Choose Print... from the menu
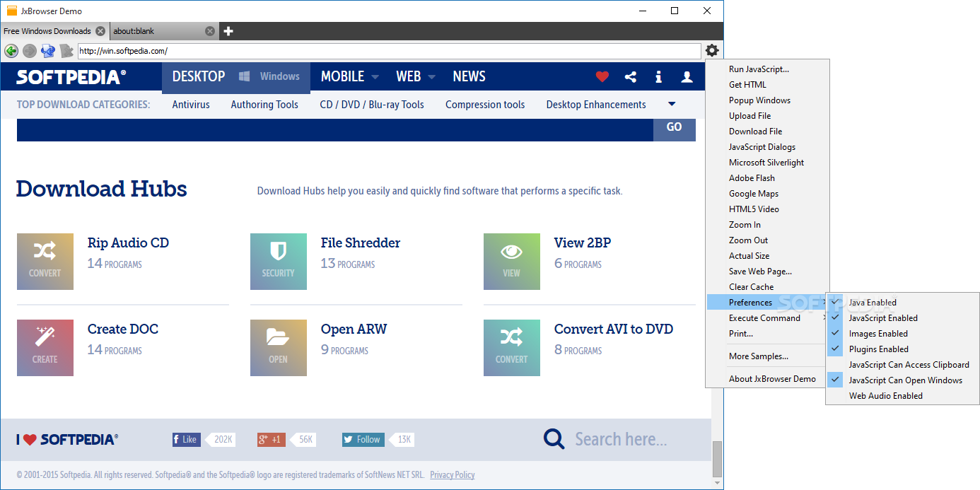This screenshot has height=490, width=980. click(x=767, y=334)
